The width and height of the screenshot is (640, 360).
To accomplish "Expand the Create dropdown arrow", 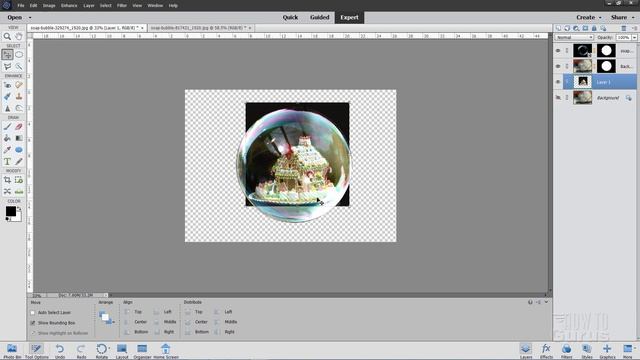I will [600, 18].
